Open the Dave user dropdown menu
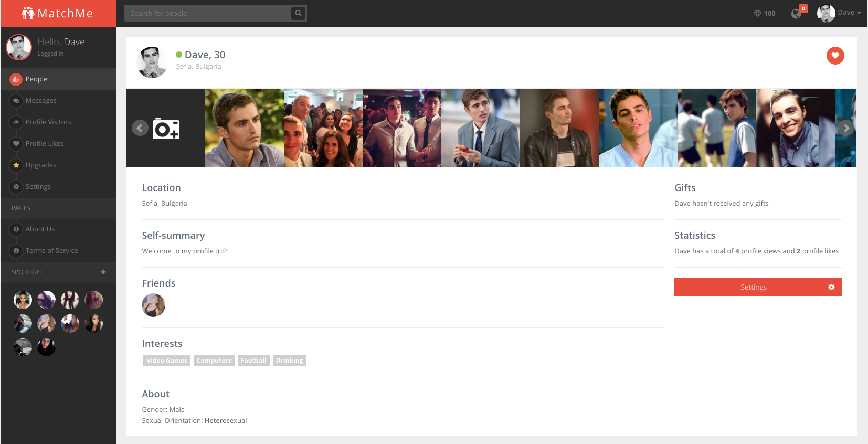 coord(840,13)
